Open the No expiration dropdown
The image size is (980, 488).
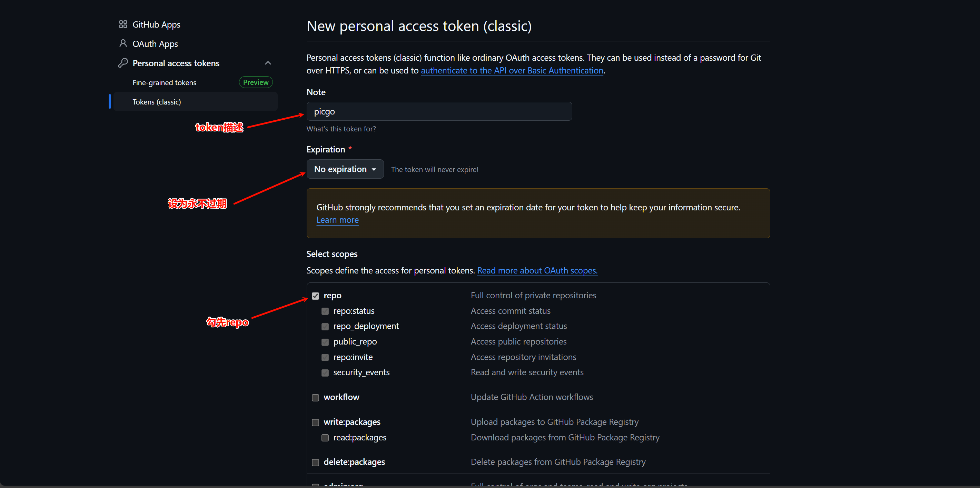point(345,169)
